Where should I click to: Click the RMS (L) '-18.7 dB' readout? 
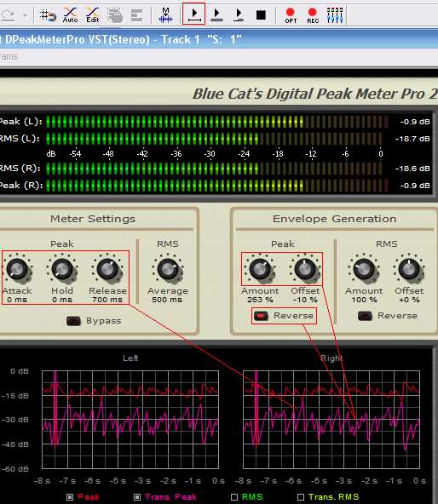[412, 139]
